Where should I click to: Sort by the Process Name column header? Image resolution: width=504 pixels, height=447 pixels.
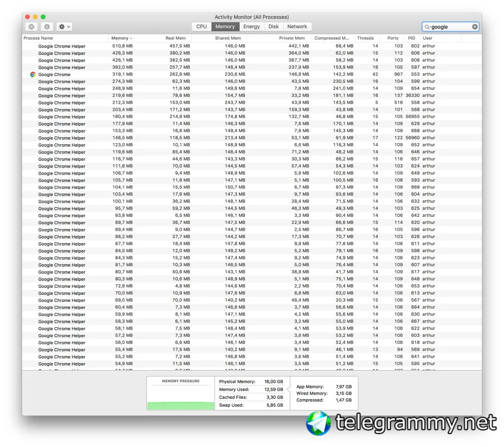65,38
